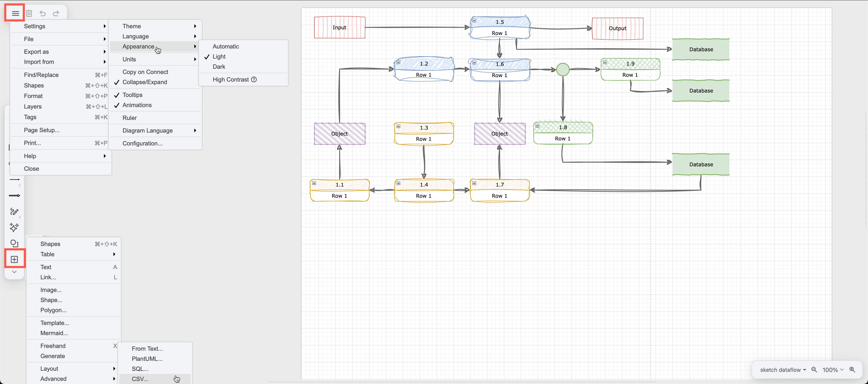
Task: Expand the Table submenu
Action: tap(74, 254)
